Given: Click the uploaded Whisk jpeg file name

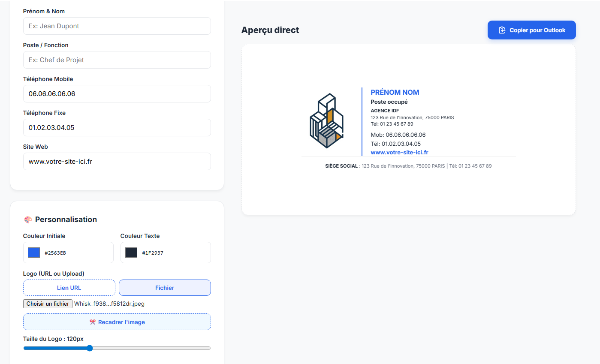Looking at the screenshot, I should coord(109,304).
